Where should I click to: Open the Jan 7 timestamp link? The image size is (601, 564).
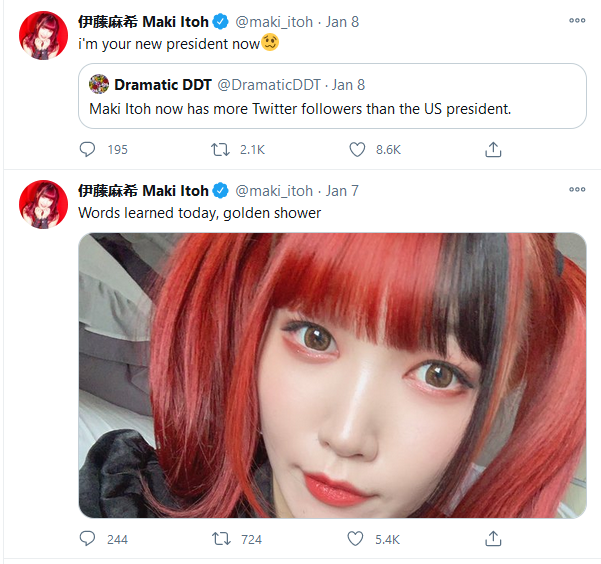click(x=342, y=191)
